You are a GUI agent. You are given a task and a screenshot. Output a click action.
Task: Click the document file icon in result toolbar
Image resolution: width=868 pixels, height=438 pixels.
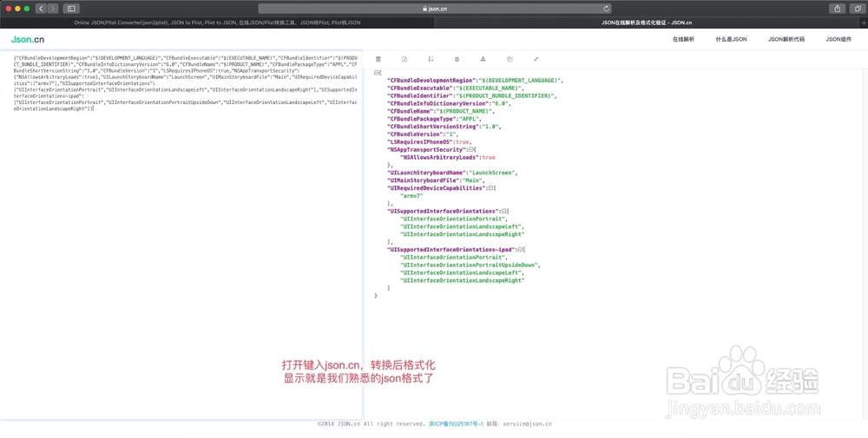pos(404,59)
